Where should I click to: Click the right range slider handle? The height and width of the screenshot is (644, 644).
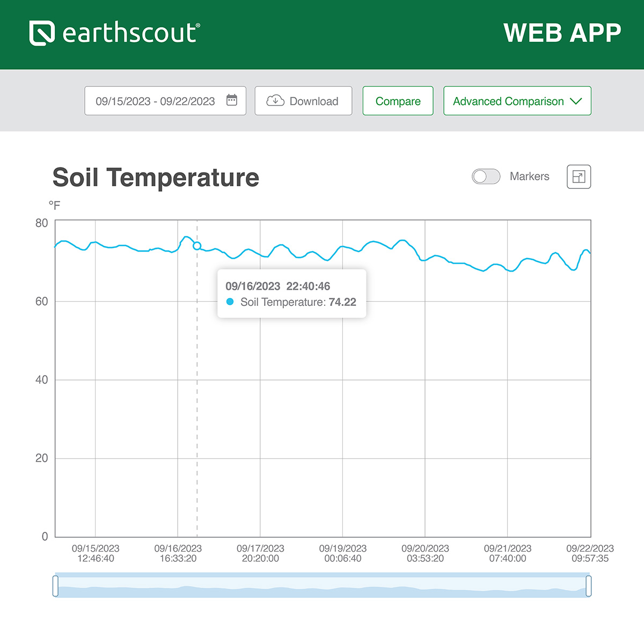pyautogui.click(x=589, y=586)
